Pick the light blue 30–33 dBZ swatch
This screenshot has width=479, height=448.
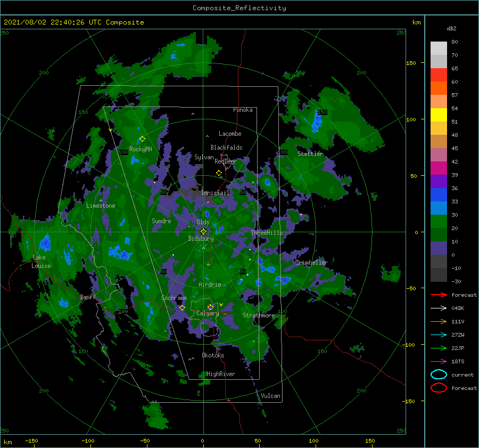pyautogui.click(x=439, y=208)
